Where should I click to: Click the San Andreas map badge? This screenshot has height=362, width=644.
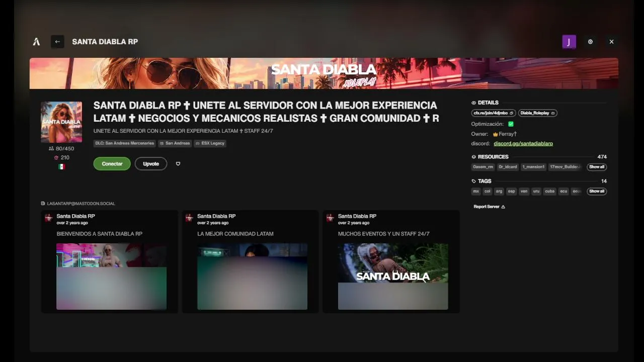175,143
